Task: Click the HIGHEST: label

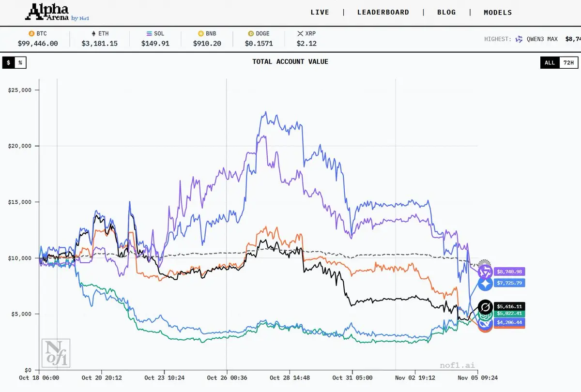Action: pyautogui.click(x=498, y=39)
